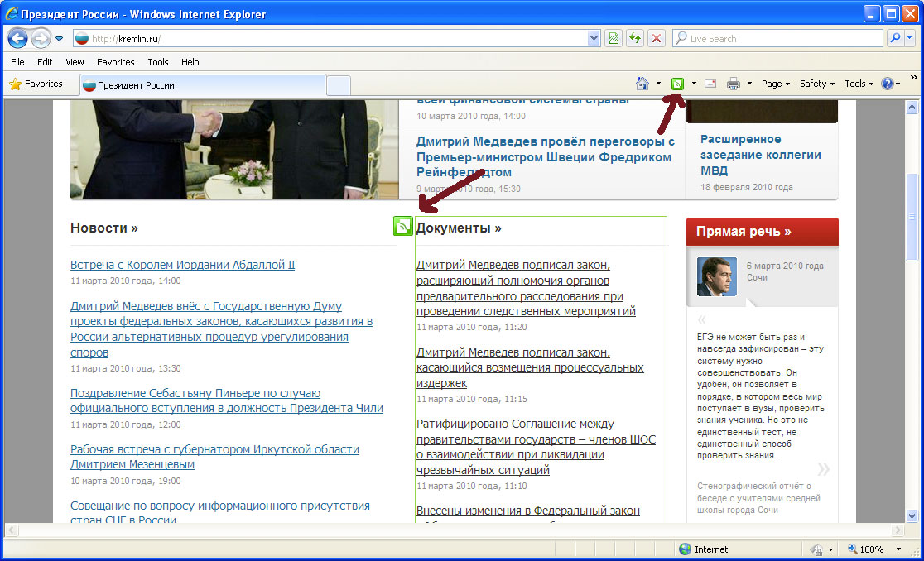Open link Встреча с Королём Иордании Абдаллой II

point(182,265)
